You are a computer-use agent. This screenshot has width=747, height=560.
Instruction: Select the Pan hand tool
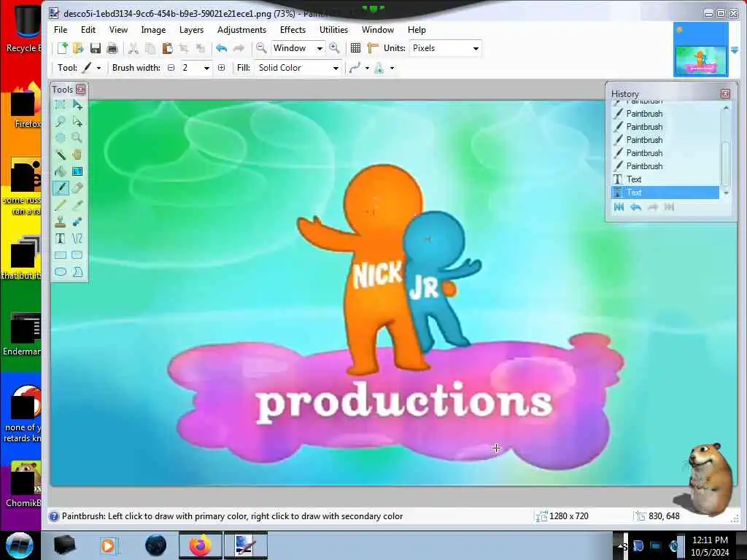pyautogui.click(x=77, y=155)
